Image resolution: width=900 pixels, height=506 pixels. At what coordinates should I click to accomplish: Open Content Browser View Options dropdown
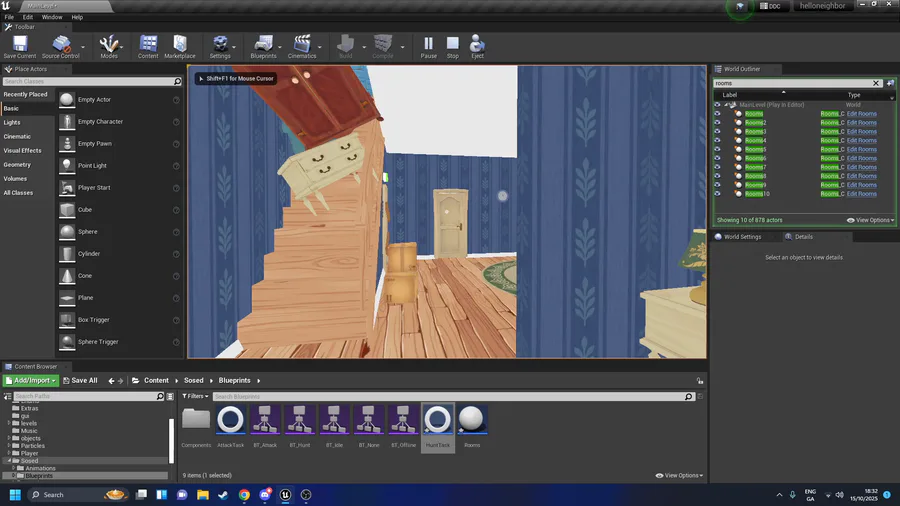tap(679, 476)
